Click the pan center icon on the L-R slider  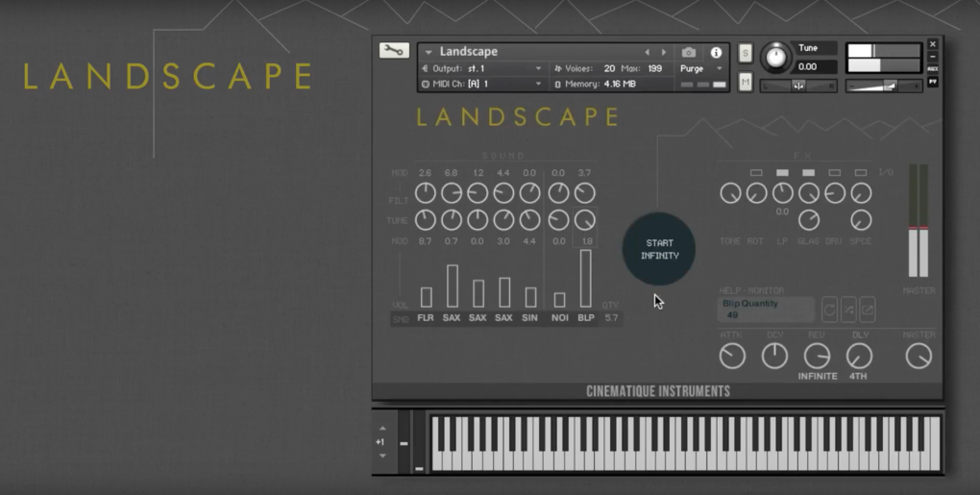pos(798,87)
